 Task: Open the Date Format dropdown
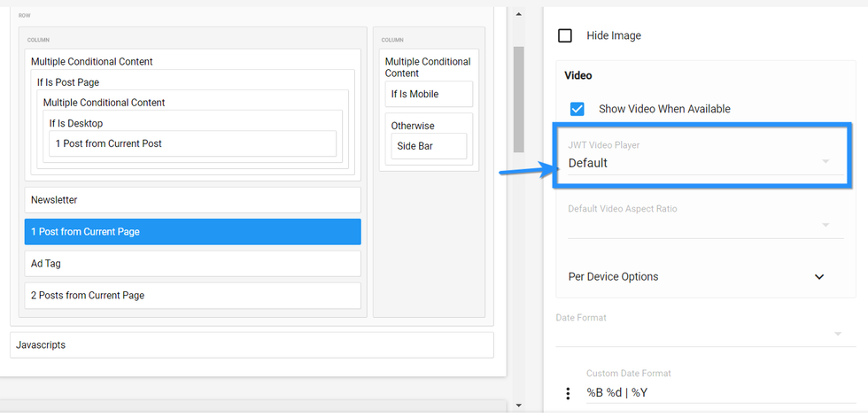(x=699, y=334)
